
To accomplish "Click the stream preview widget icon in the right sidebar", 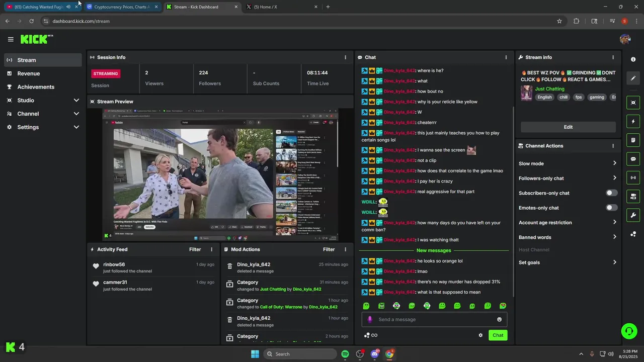I will click(x=633, y=103).
